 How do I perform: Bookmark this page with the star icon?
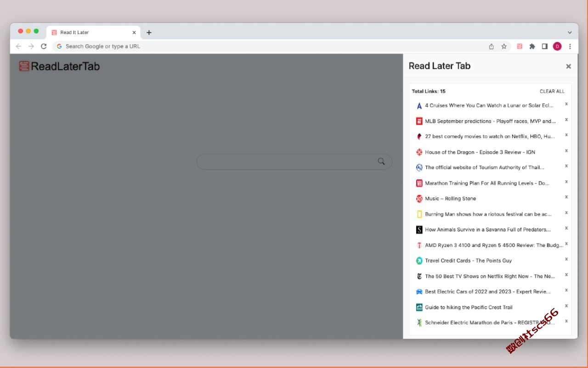click(504, 46)
